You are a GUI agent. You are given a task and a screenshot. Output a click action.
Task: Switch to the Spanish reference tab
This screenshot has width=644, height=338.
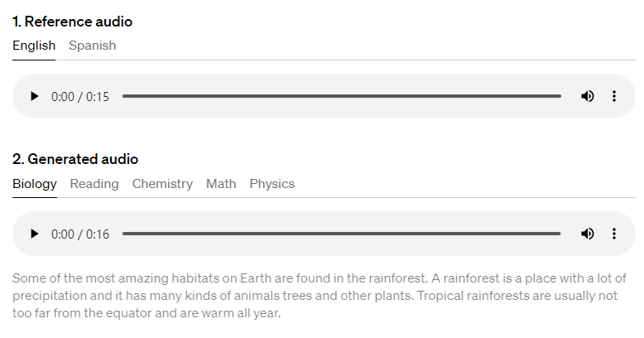point(92,46)
